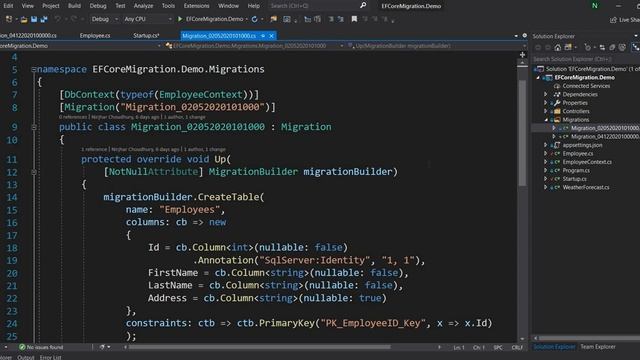The width and height of the screenshot is (640, 360).
Task: Click the Solution Explorer horizontal scrollbar
Action: point(589,338)
